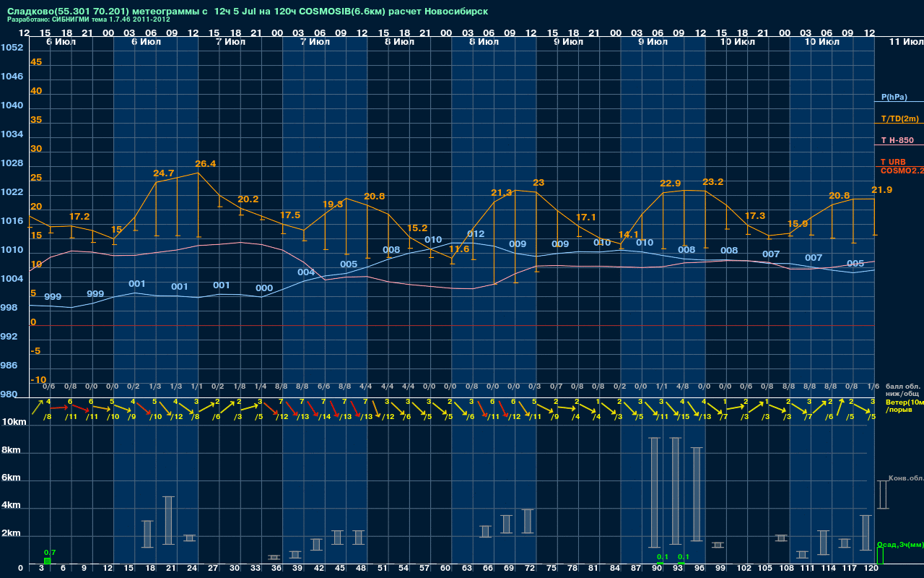This screenshot has width=924, height=578.
Task: Select the 'T URB' legend label
Action: [893, 162]
